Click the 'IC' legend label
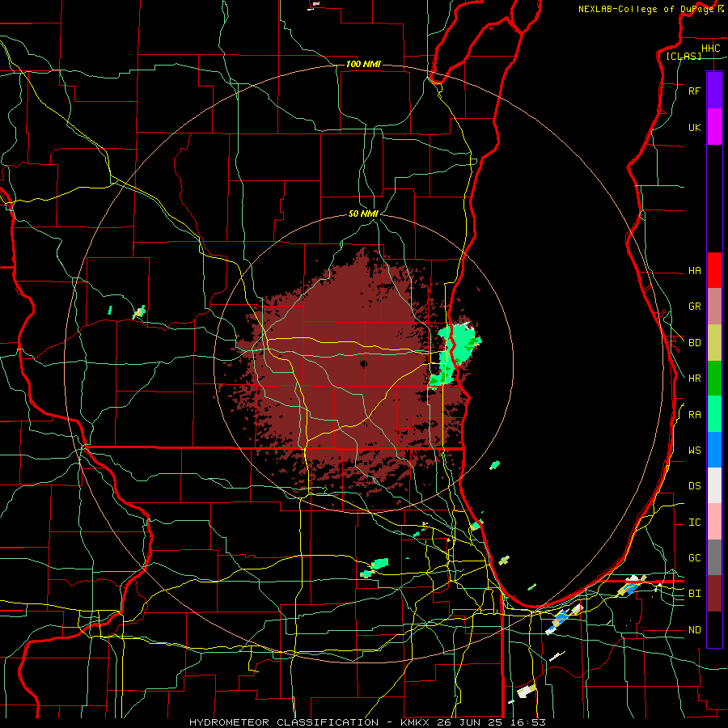 pos(694,523)
